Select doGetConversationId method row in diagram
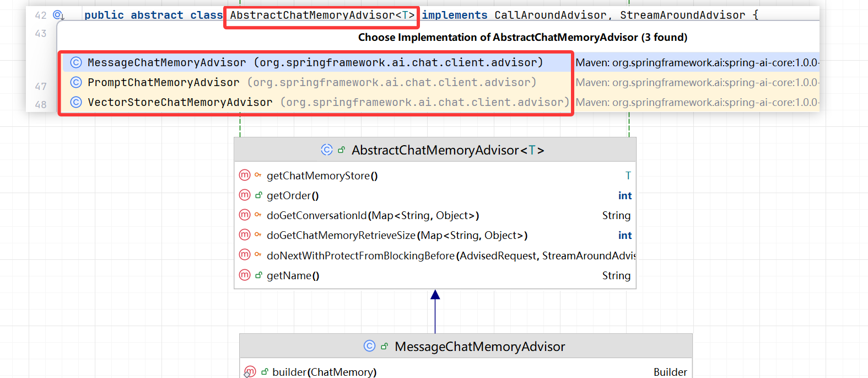Image resolution: width=868 pixels, height=378 pixels. pos(435,215)
